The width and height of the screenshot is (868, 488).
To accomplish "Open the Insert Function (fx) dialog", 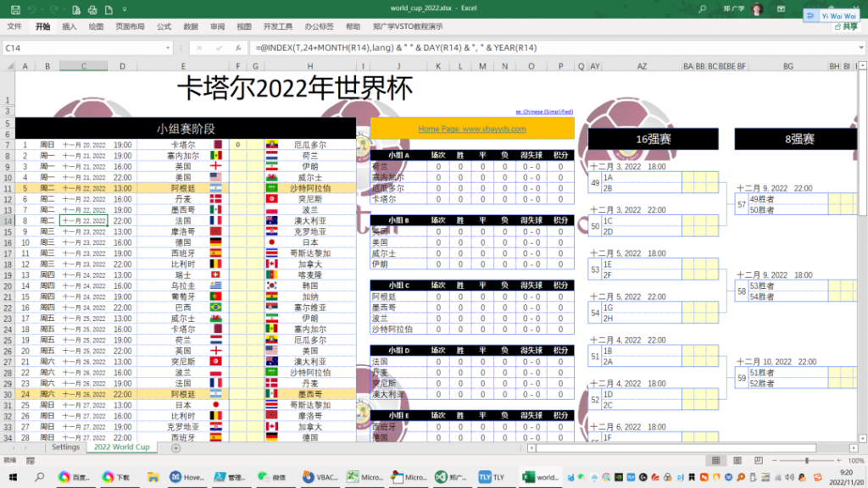I will point(238,48).
